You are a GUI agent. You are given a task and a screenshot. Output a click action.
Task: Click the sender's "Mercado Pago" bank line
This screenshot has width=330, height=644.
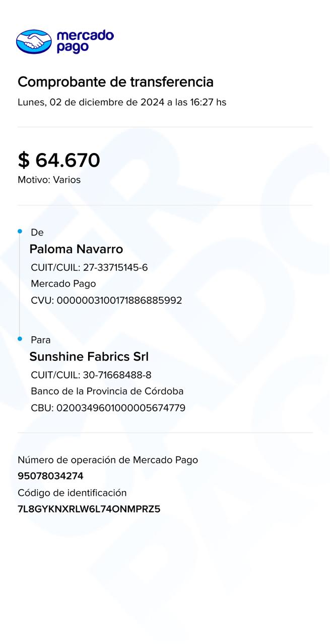[63, 284]
